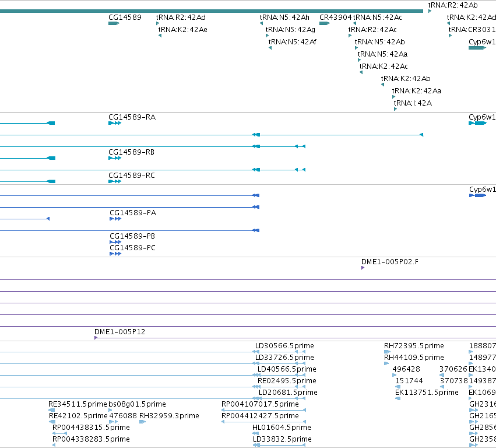Click the tRNA:N5:42Af label
496x448 pixels.
[x=292, y=42]
